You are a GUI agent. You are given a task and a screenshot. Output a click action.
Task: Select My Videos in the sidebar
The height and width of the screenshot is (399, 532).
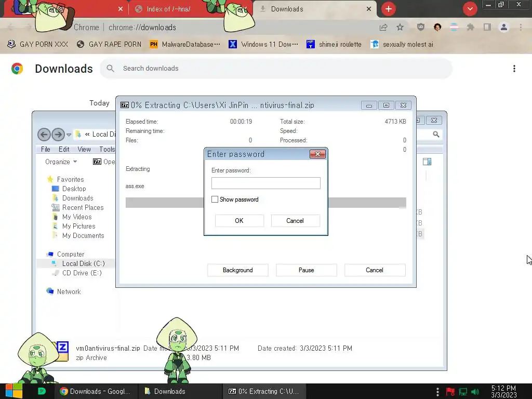77,217
